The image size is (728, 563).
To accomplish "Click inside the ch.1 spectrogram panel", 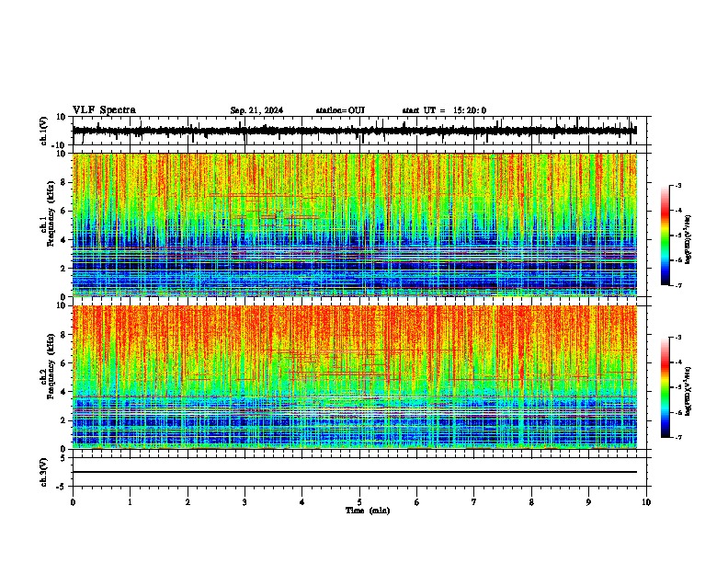I will pos(355,224).
